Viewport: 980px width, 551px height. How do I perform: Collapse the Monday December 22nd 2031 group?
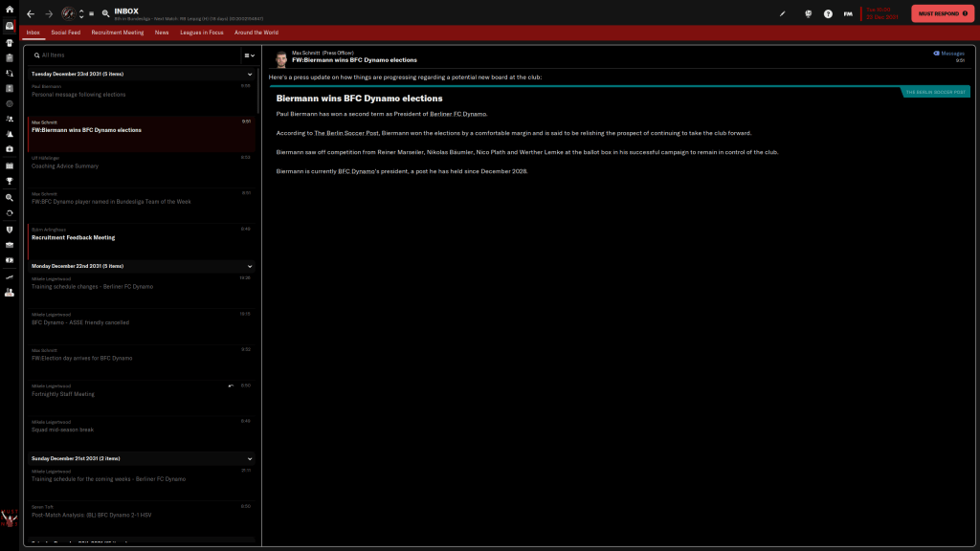250,266
